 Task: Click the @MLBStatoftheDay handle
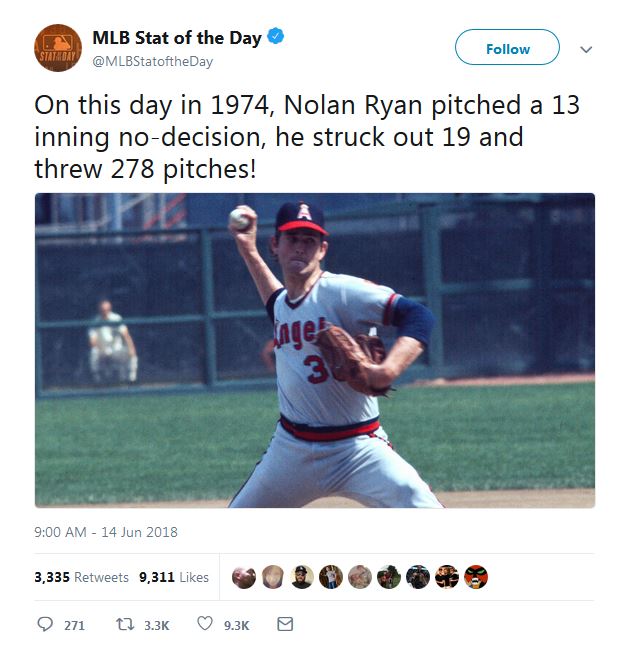pos(152,61)
